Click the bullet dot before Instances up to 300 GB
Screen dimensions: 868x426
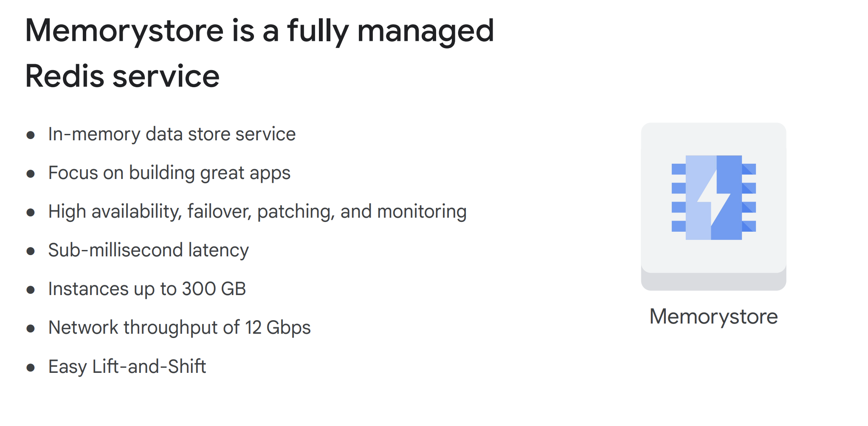(31, 290)
